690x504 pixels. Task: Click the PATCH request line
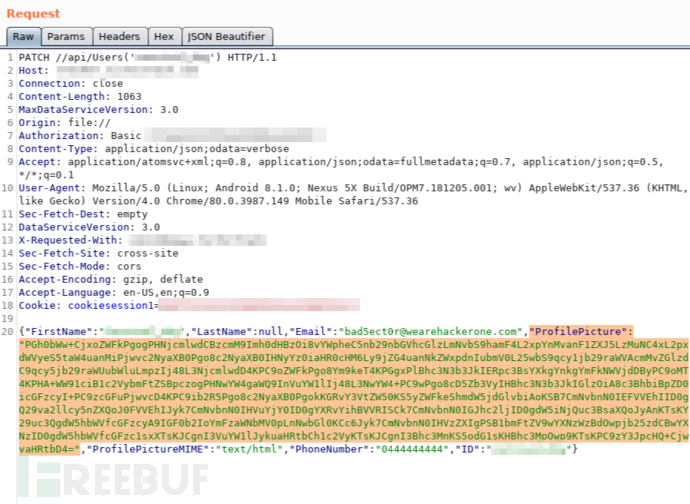point(147,58)
